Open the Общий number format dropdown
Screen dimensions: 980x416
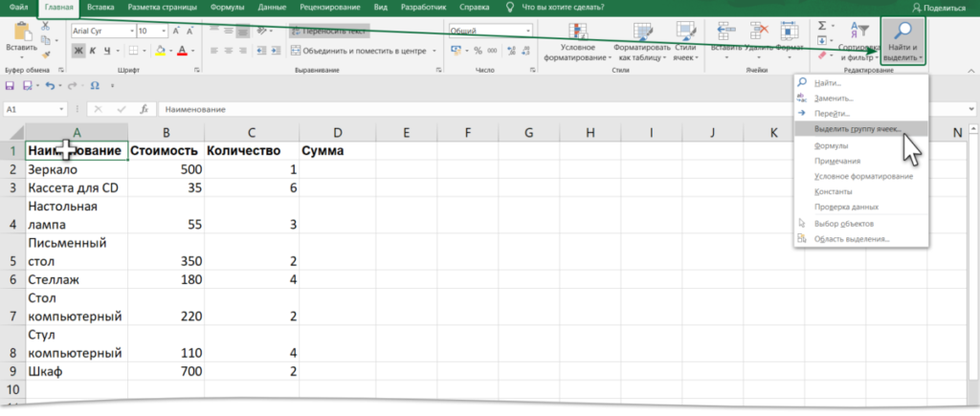pos(528,31)
